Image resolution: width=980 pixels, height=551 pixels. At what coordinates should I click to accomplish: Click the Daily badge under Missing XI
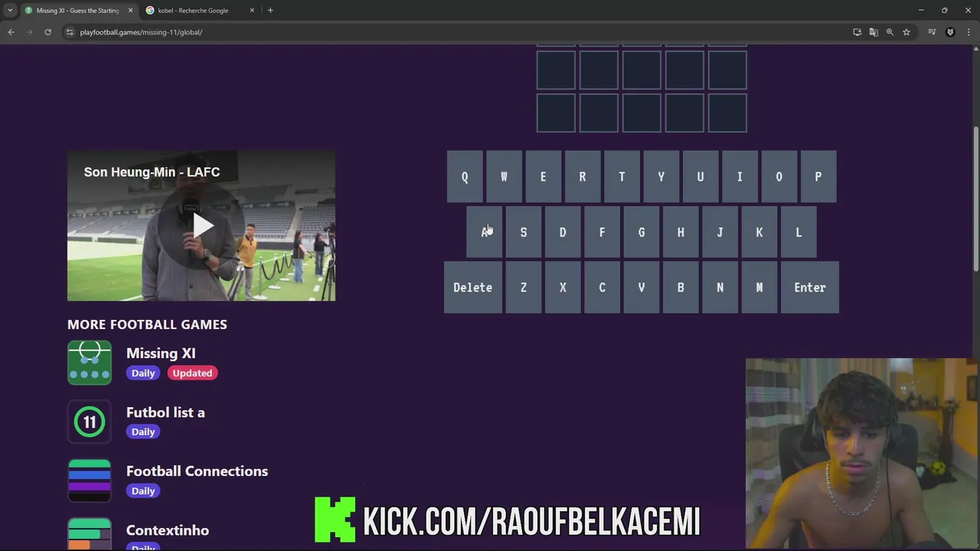click(x=143, y=373)
